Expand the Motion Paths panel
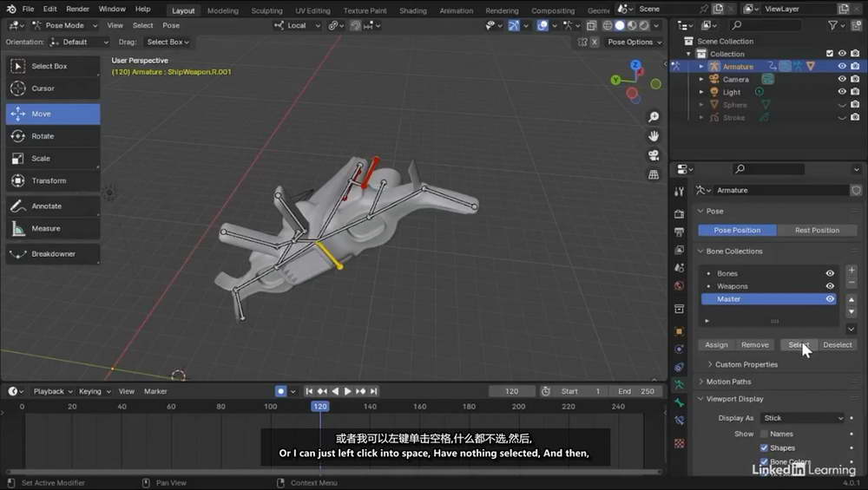The image size is (868, 490). point(728,382)
